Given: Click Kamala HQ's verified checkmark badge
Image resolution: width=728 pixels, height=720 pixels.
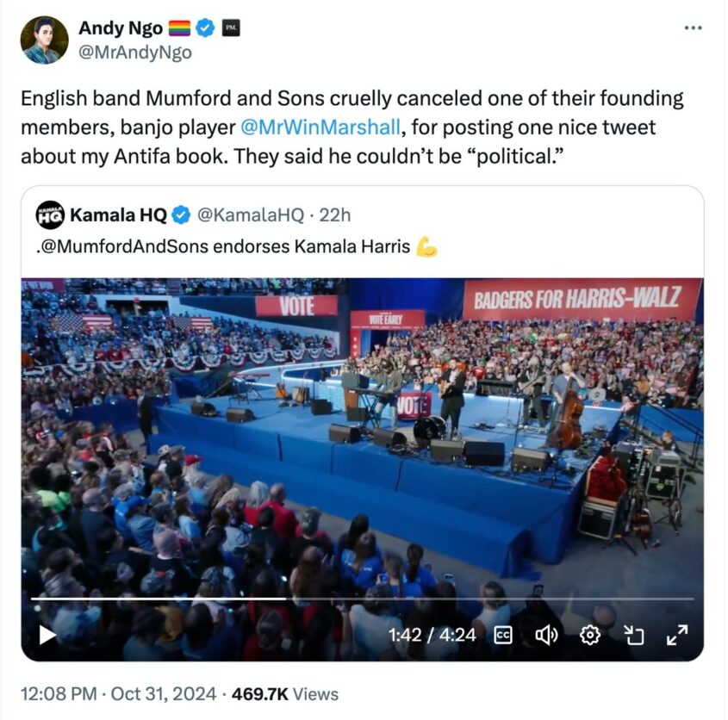Looking at the screenshot, I should (x=181, y=215).
